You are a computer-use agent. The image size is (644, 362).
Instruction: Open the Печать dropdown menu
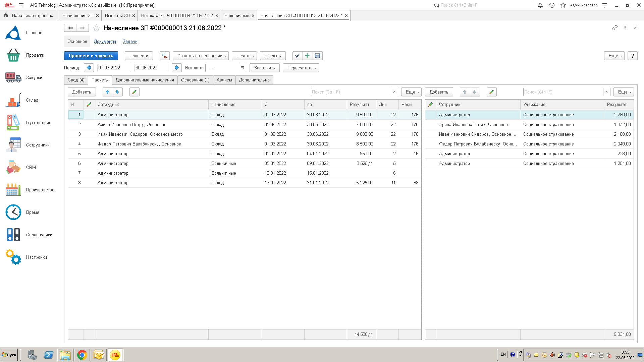pyautogui.click(x=244, y=56)
